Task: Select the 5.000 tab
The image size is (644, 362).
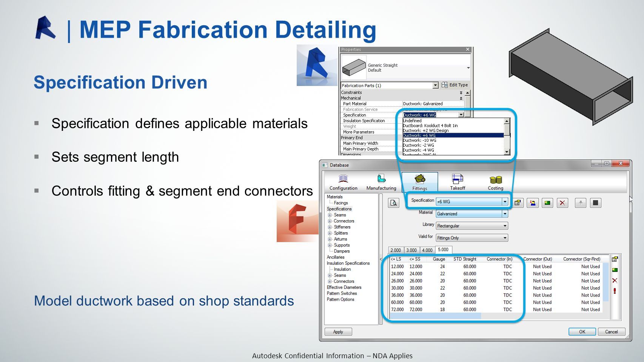Action: (443, 250)
